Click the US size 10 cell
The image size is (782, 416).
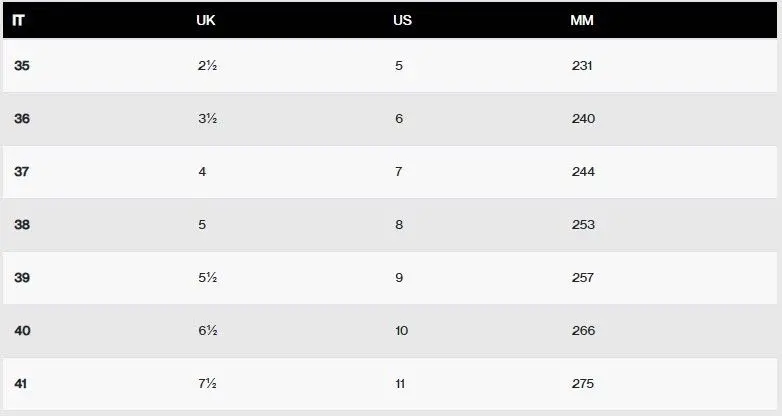(x=401, y=330)
